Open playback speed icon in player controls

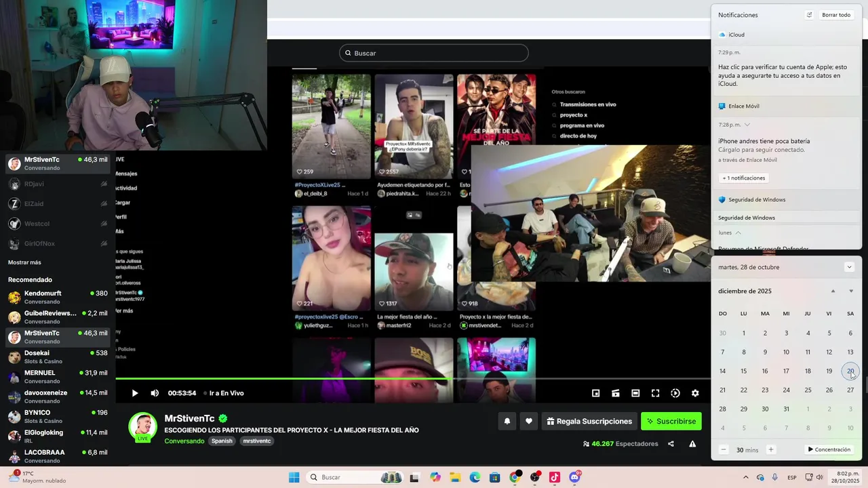[675, 393]
